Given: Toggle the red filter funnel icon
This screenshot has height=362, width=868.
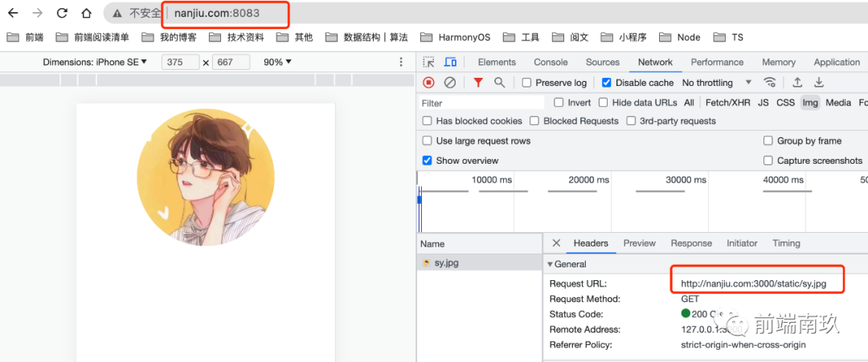Looking at the screenshot, I should 478,83.
